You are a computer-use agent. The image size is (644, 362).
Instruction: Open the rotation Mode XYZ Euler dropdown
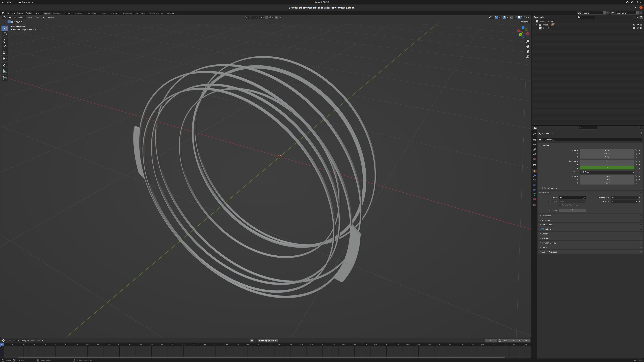pyautogui.click(x=607, y=172)
